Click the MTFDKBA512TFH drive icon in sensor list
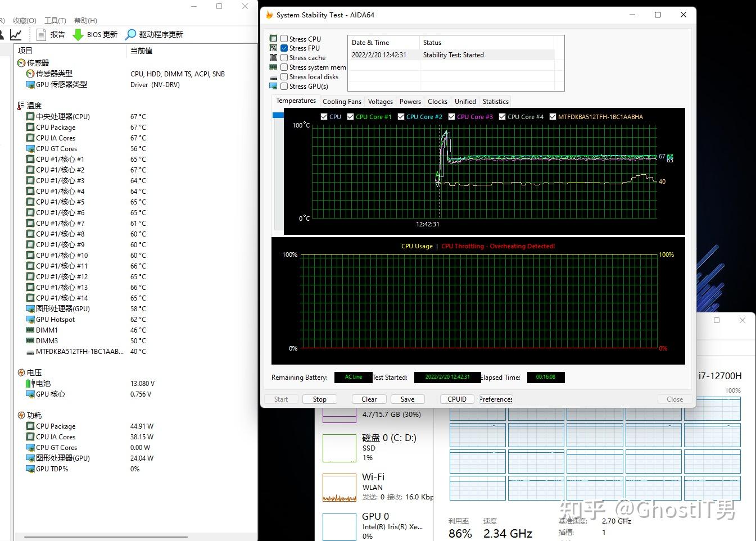The width and height of the screenshot is (756, 541). coord(30,352)
